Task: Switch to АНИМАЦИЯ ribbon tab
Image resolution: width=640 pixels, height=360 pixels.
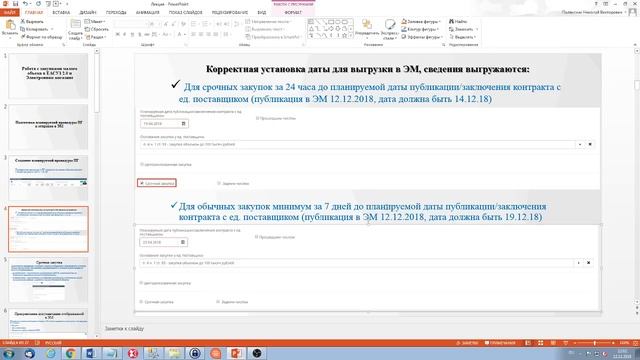Action: 148,12
